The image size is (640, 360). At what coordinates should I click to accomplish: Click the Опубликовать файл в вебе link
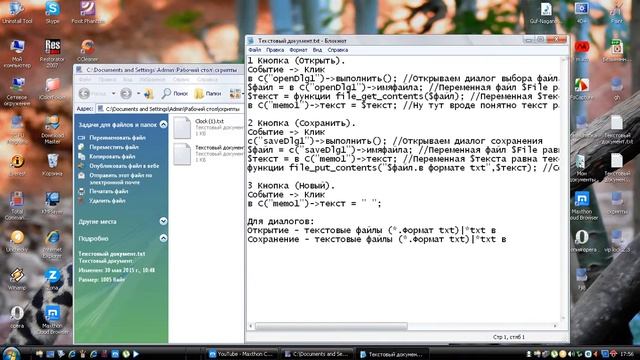coord(124,166)
